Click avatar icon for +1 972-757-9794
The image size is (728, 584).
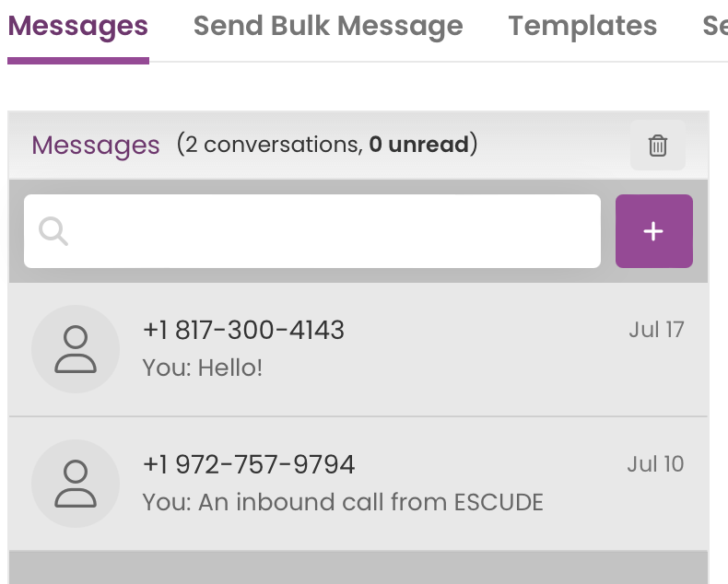76,484
